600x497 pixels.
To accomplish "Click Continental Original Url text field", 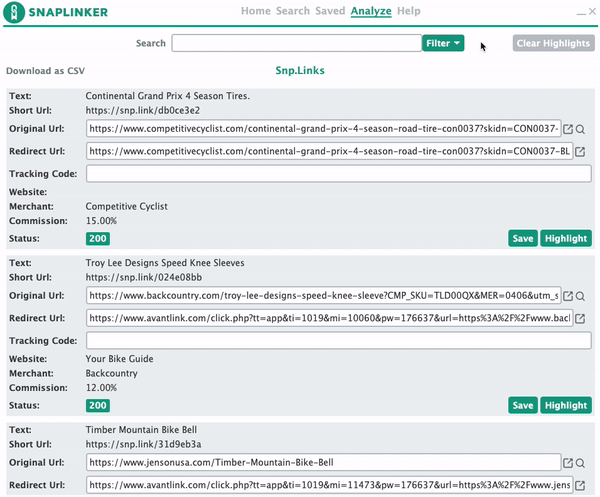I will click(324, 129).
